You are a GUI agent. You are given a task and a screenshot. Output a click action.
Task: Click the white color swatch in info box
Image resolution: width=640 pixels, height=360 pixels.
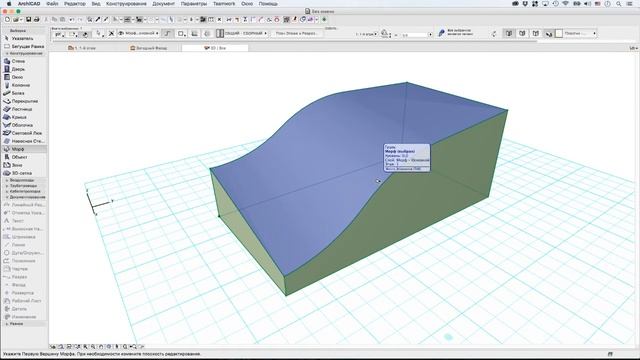tap(559, 33)
